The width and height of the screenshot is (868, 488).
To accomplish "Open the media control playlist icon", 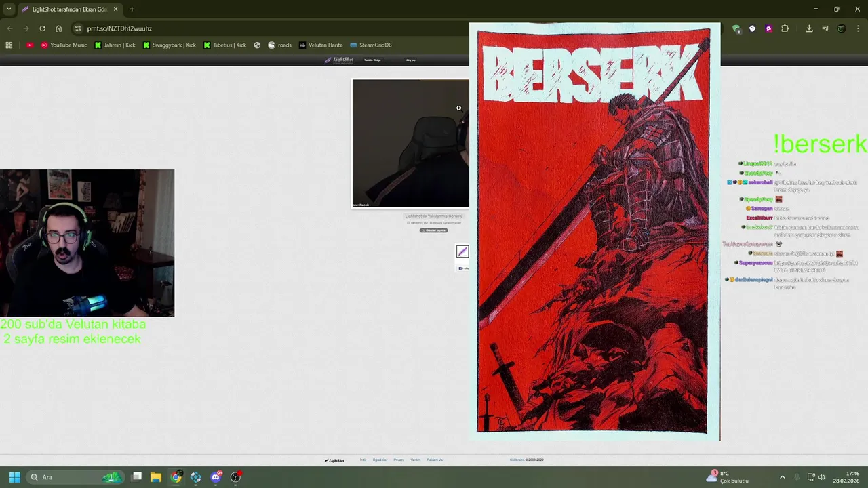I will click(x=825, y=28).
